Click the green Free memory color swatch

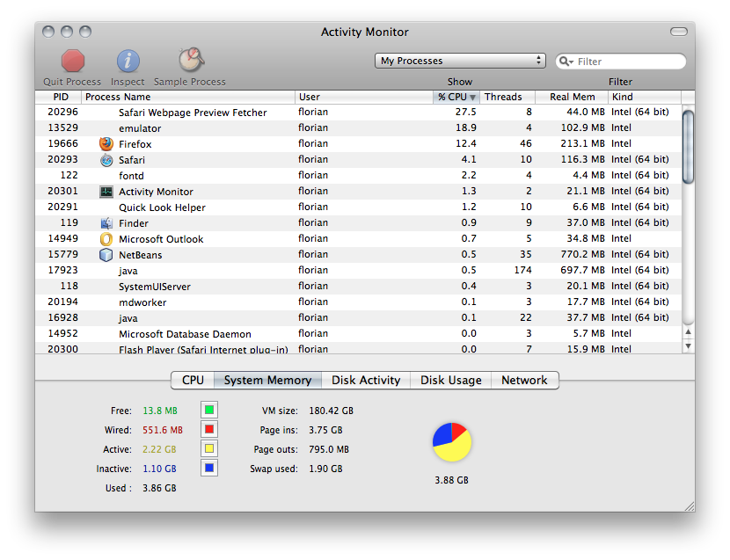coord(208,410)
